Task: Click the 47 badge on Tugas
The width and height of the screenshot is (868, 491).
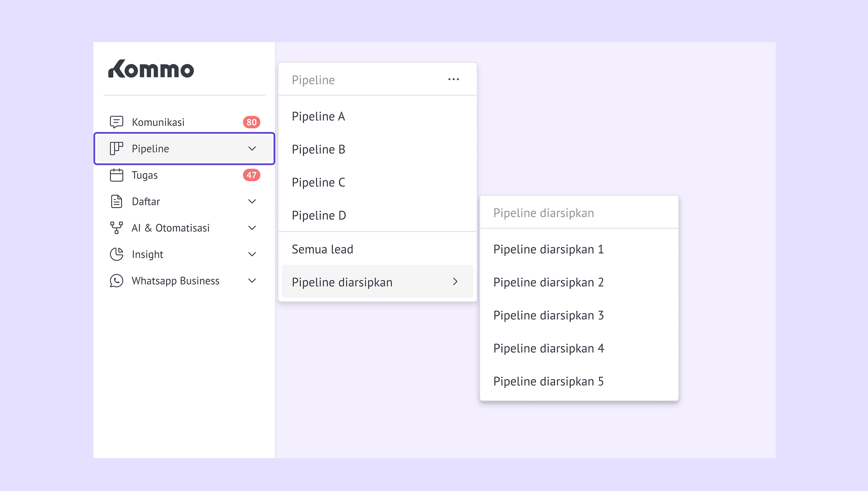Action: 251,175
